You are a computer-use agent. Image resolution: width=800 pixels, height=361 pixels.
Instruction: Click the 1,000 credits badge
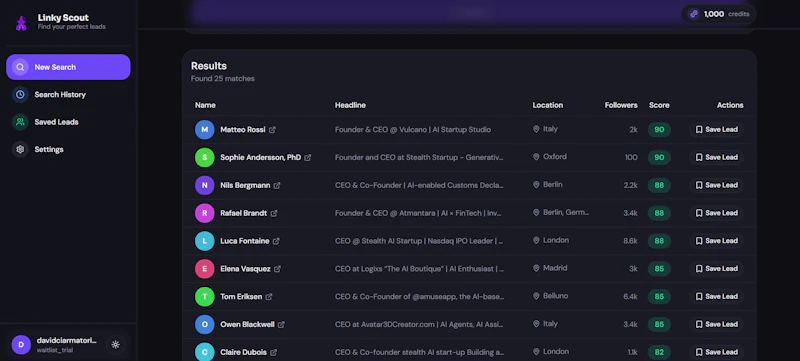(718, 14)
